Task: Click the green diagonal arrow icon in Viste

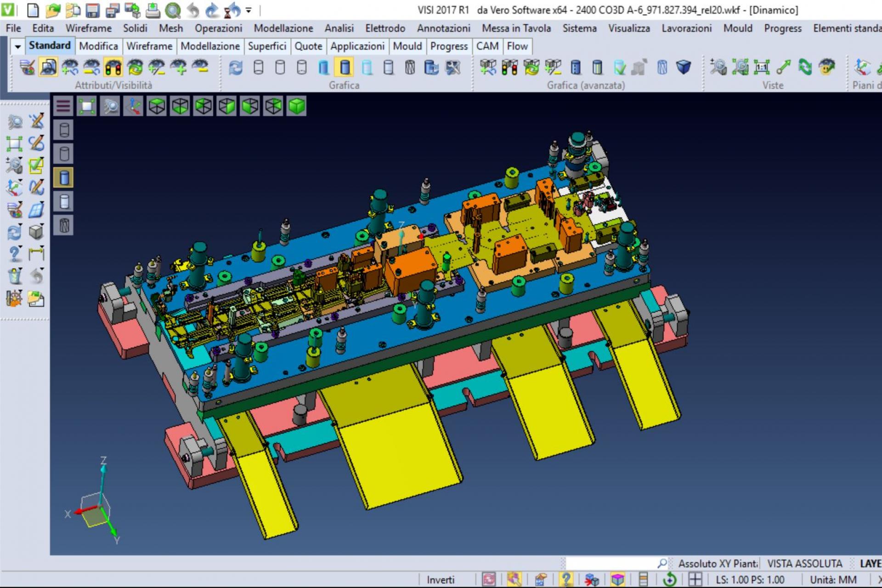Action: coord(783,68)
